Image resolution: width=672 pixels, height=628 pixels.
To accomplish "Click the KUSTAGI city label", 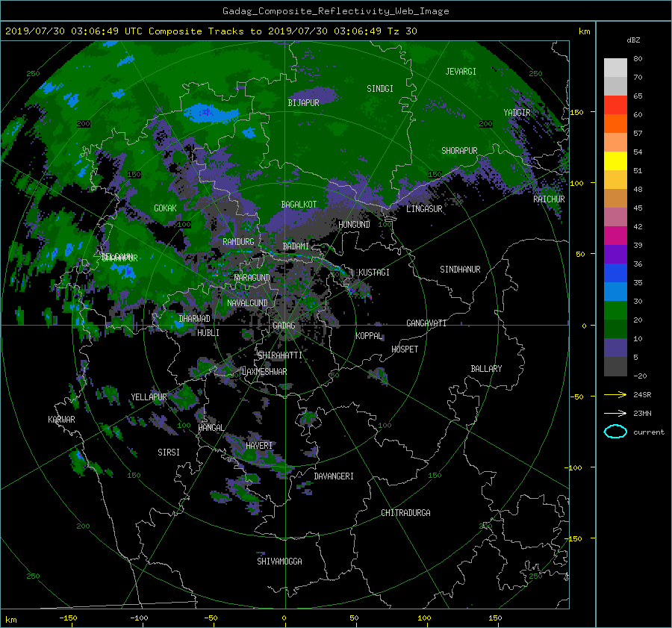I will (374, 273).
